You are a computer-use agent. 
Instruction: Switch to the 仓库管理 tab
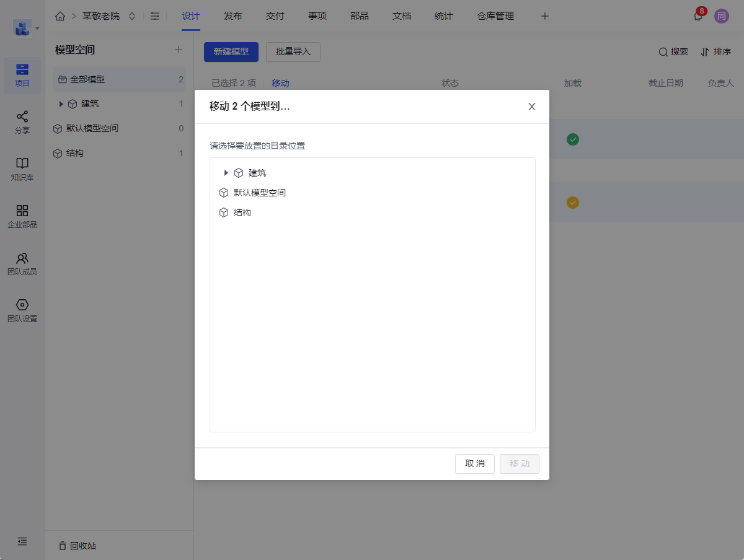pyautogui.click(x=495, y=16)
